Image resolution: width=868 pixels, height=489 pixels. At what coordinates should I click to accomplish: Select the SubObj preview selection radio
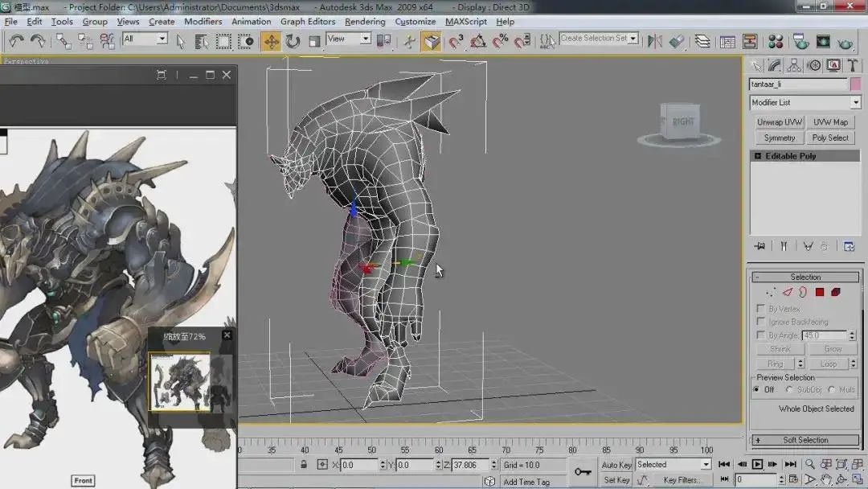pyautogui.click(x=789, y=390)
